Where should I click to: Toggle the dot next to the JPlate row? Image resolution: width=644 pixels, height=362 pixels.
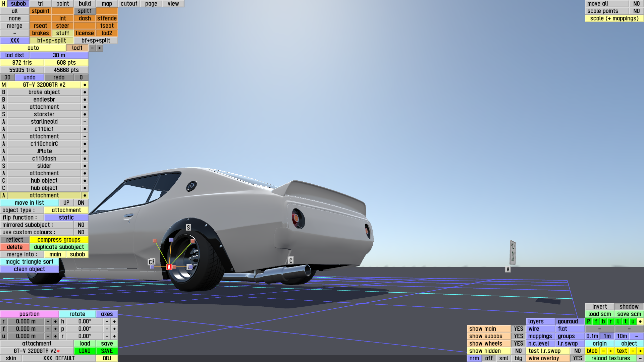click(85, 151)
